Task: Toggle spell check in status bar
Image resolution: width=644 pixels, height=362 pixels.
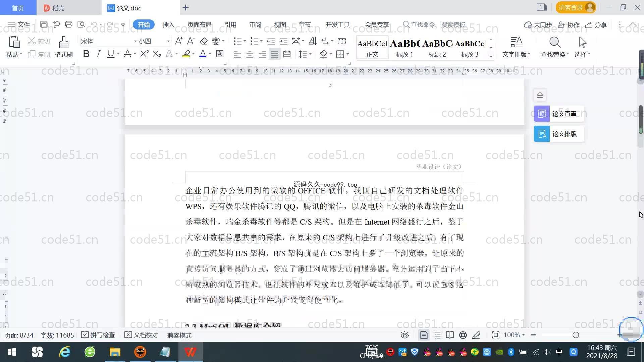Action: point(98,335)
